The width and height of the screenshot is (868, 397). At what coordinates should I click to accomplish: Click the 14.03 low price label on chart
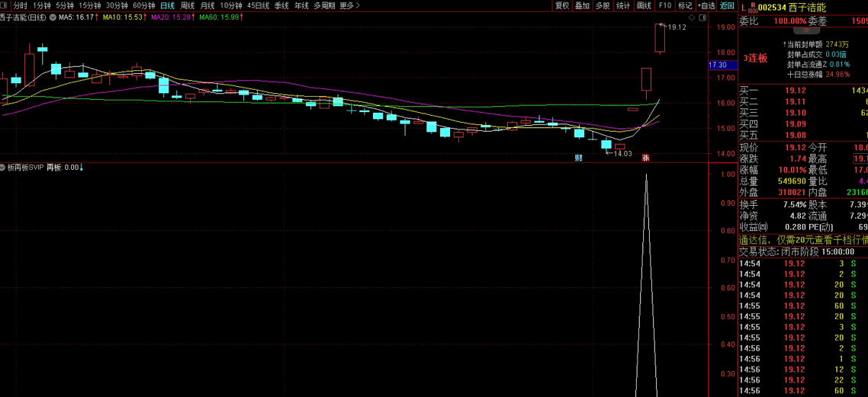pos(622,154)
